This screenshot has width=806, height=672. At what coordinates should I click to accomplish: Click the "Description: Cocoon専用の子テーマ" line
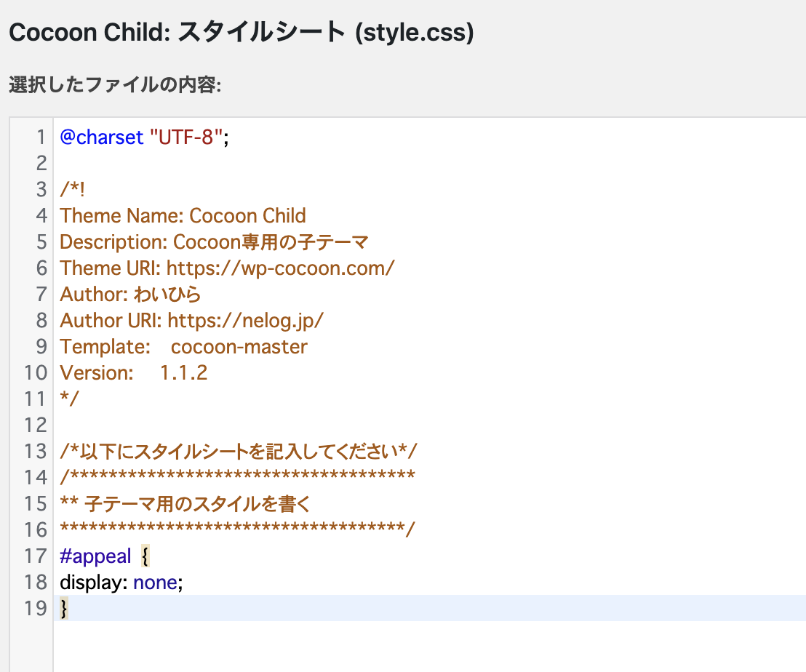[214, 242]
